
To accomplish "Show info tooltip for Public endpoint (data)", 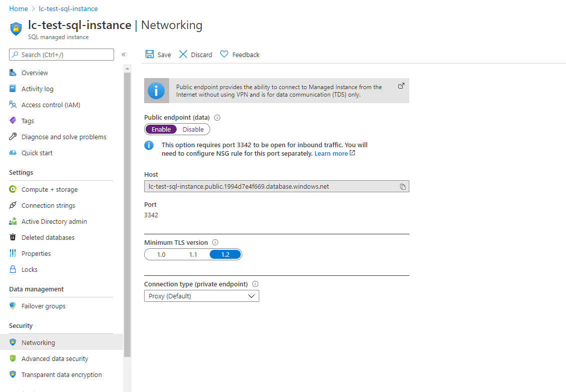I will tap(217, 118).
